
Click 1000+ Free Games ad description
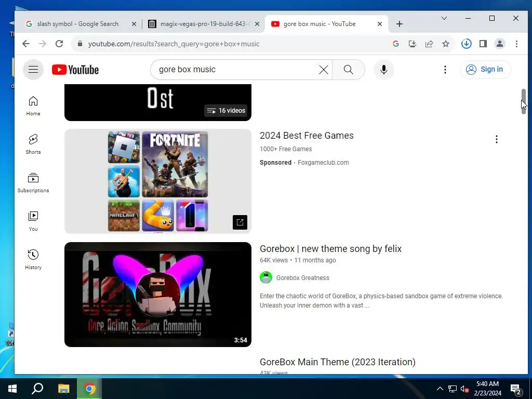[x=286, y=149]
